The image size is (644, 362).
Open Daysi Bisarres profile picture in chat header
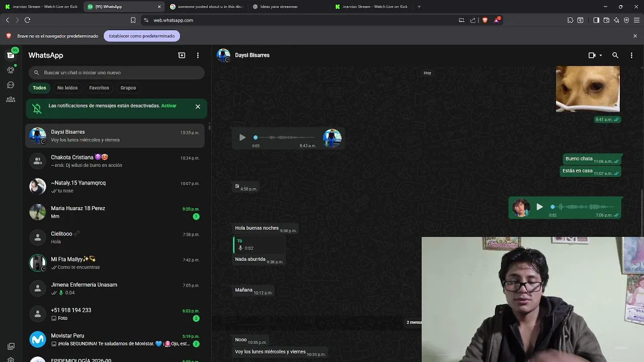tap(223, 55)
